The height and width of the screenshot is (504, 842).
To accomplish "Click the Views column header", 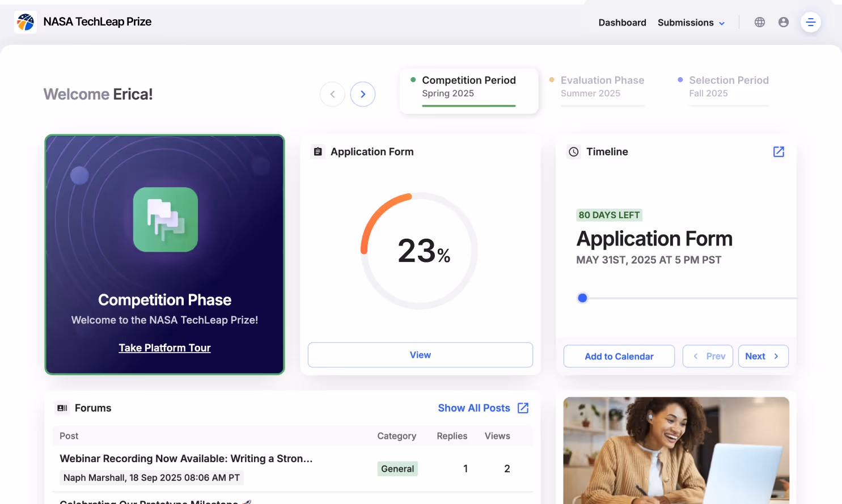I will [x=497, y=436].
